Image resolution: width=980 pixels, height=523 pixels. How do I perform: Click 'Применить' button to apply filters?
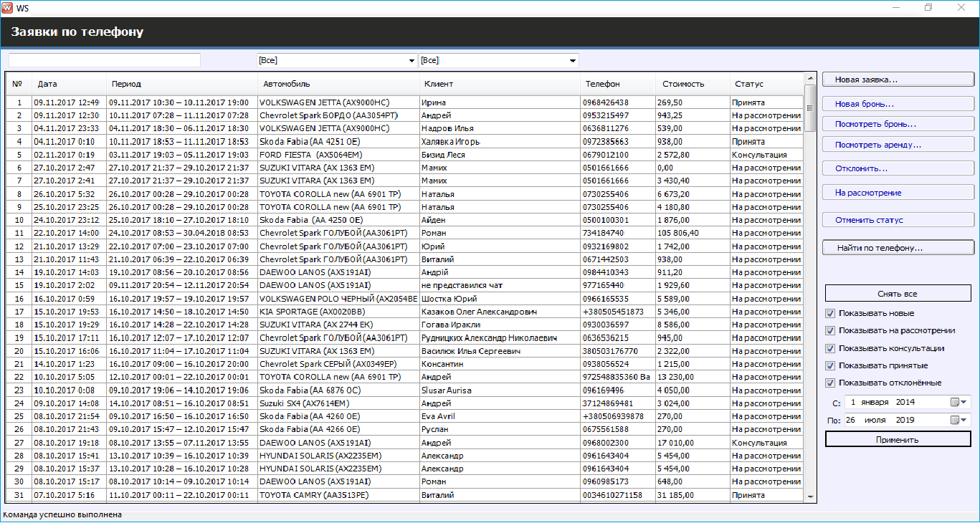(897, 439)
